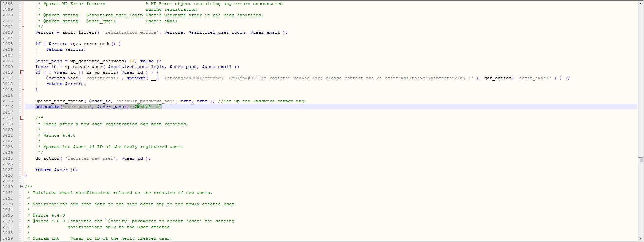644x242 pixels.
Task: Click the scrollbar down arrow
Action: click(x=640, y=239)
